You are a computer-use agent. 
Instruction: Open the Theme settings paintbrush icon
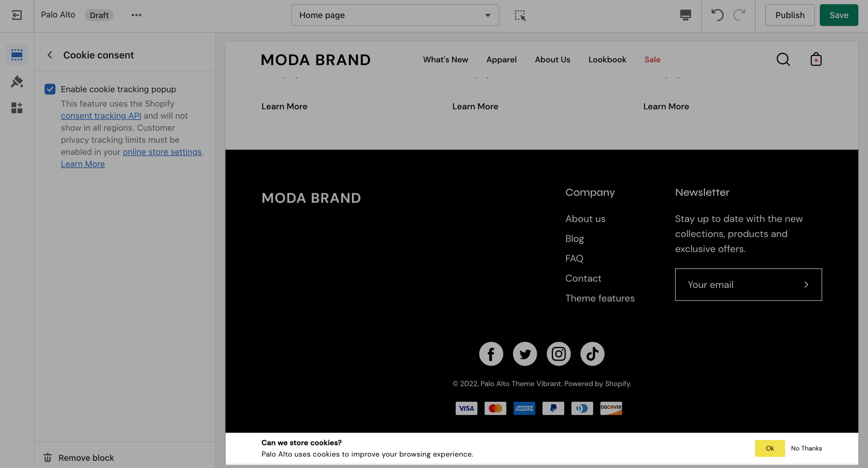[x=17, y=81]
